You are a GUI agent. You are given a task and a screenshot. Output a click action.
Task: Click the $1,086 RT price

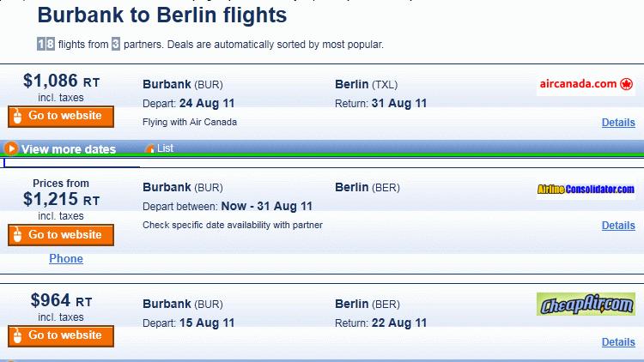coord(61,81)
